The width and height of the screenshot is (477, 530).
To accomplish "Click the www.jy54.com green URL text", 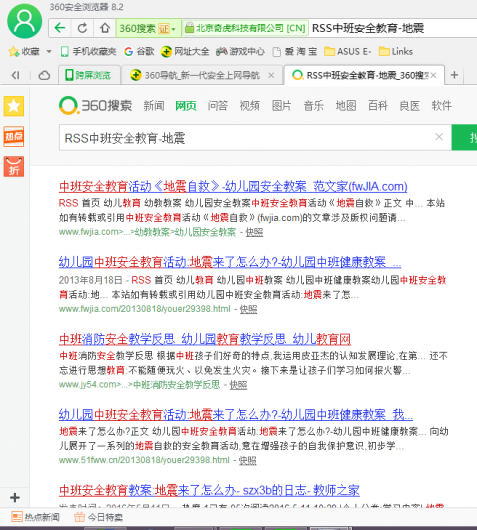I will pyautogui.click(x=139, y=385).
